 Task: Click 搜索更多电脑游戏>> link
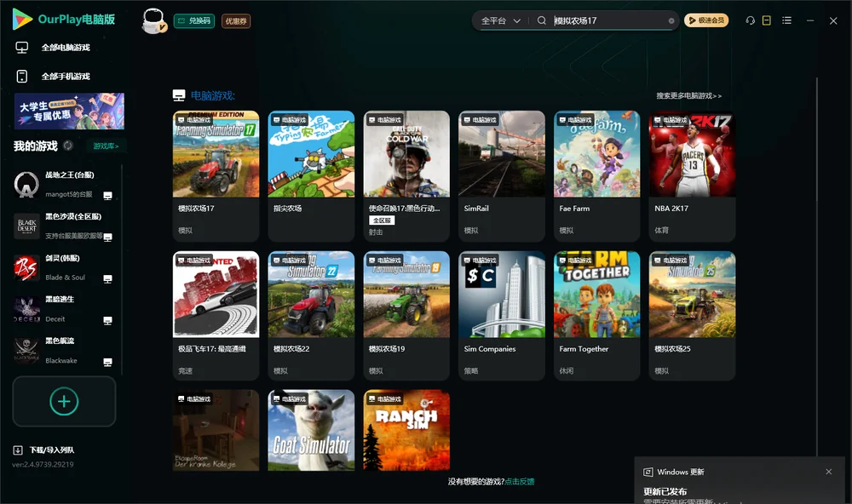[688, 95]
